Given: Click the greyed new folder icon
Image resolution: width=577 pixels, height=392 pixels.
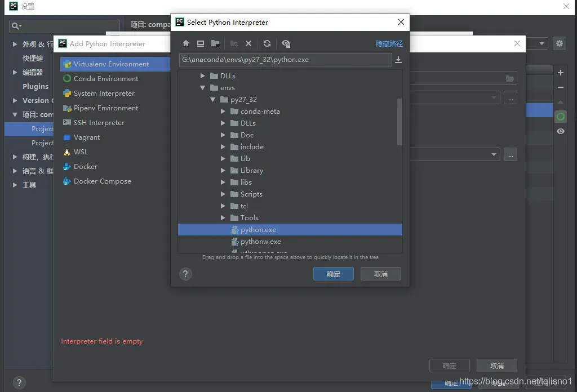Looking at the screenshot, I should pos(234,43).
